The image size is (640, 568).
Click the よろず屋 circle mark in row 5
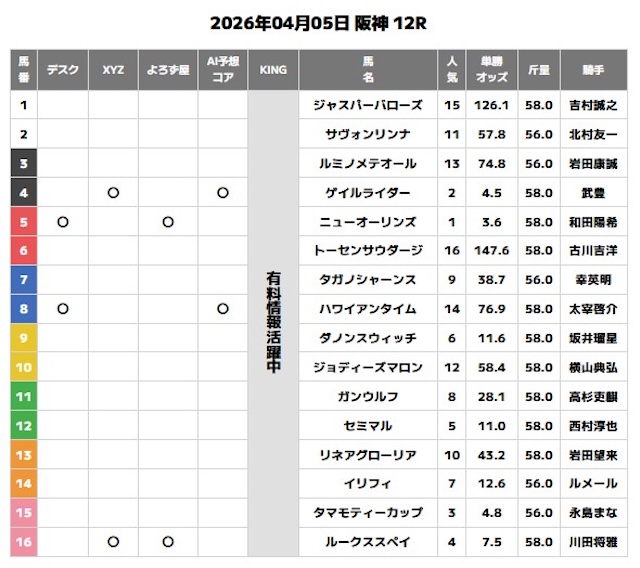(x=168, y=222)
